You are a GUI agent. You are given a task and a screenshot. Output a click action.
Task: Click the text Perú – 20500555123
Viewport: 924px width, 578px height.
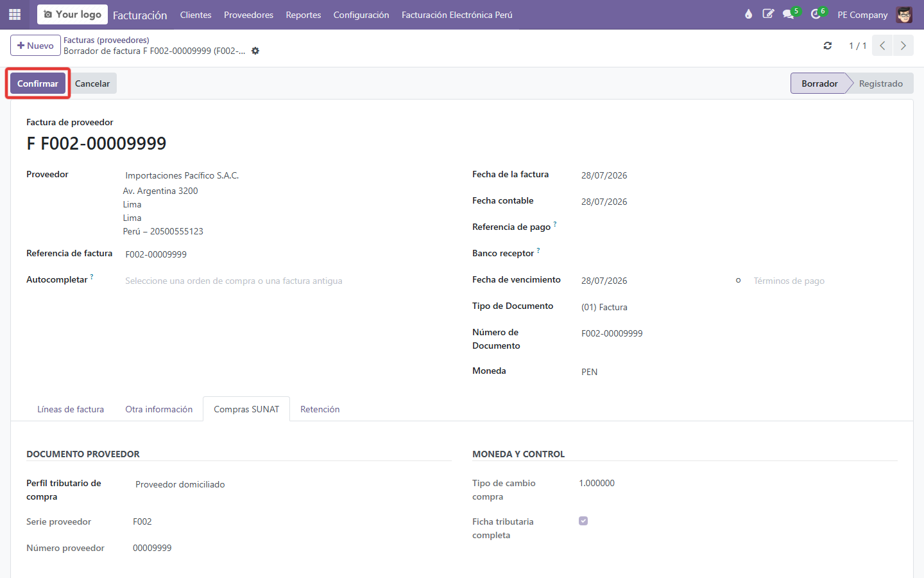coord(163,231)
